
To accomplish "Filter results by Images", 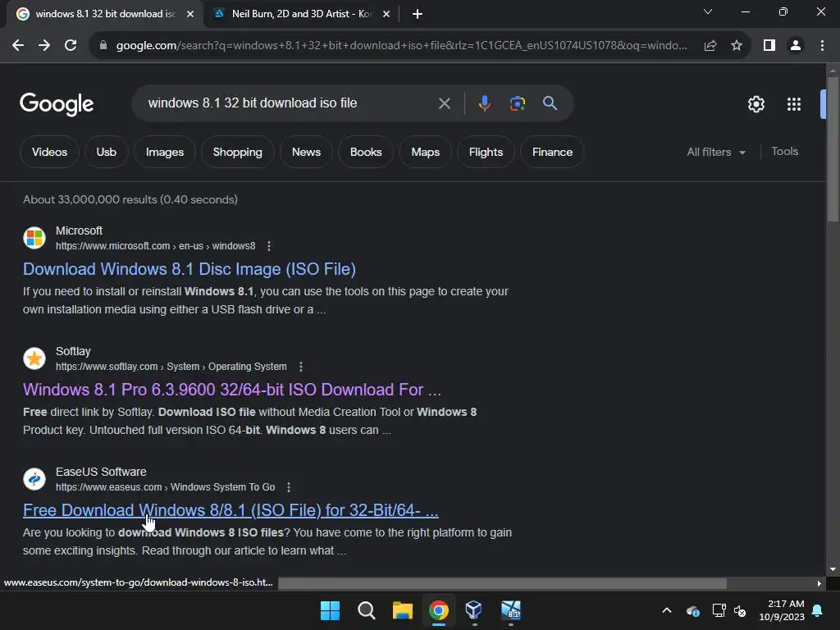I will click(164, 152).
